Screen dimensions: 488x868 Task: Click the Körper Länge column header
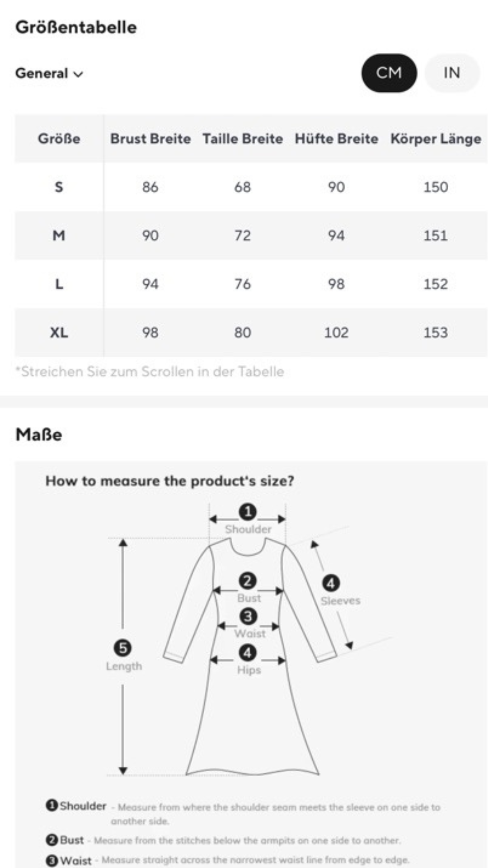coord(436,138)
